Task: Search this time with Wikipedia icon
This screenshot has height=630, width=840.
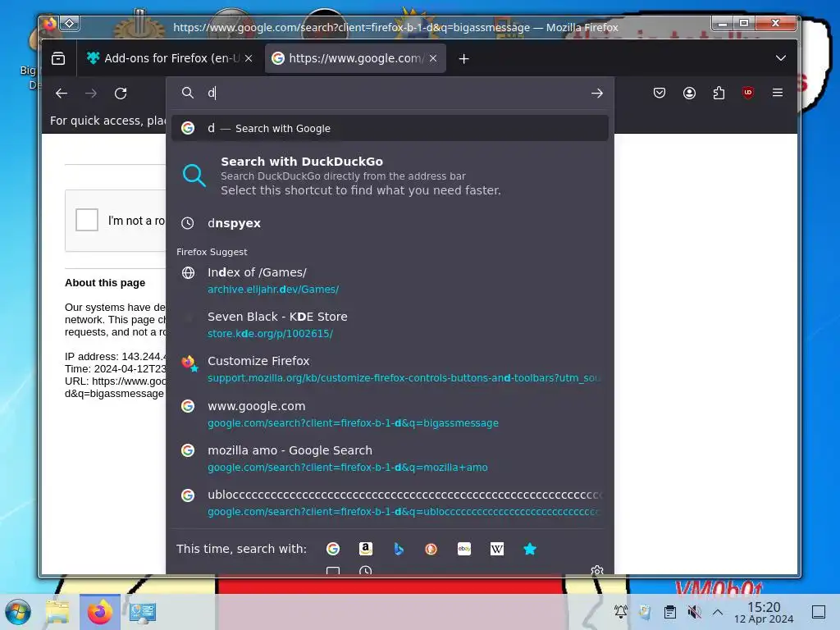Action: [x=497, y=549]
